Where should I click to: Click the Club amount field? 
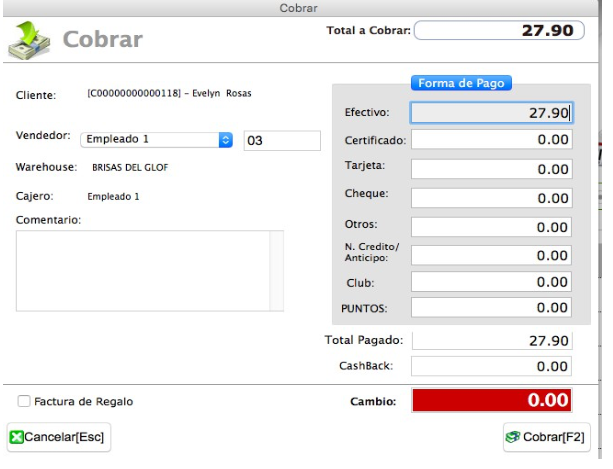tap(491, 282)
